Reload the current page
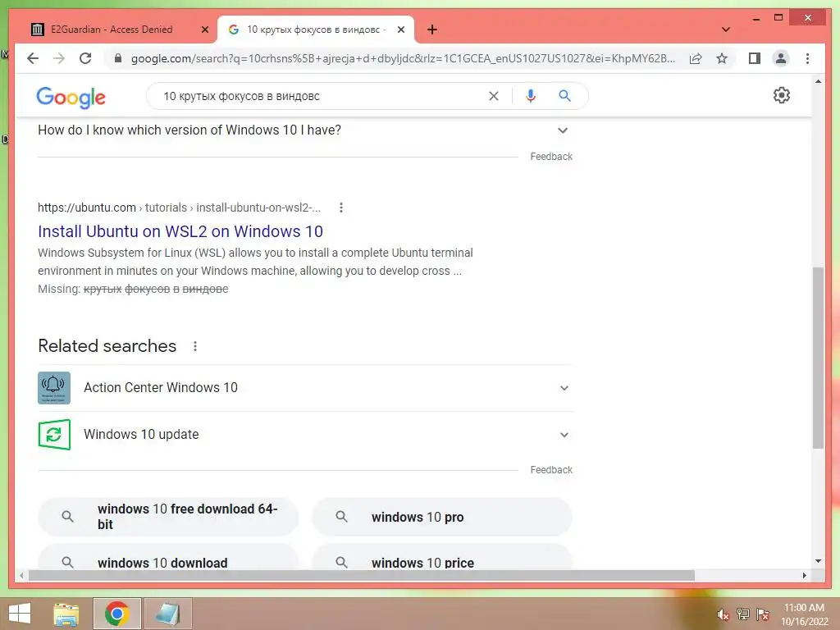 (85, 58)
